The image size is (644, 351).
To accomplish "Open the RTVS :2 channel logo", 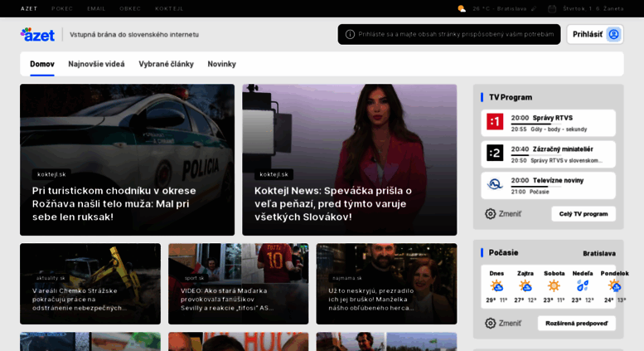I will 495,153.
